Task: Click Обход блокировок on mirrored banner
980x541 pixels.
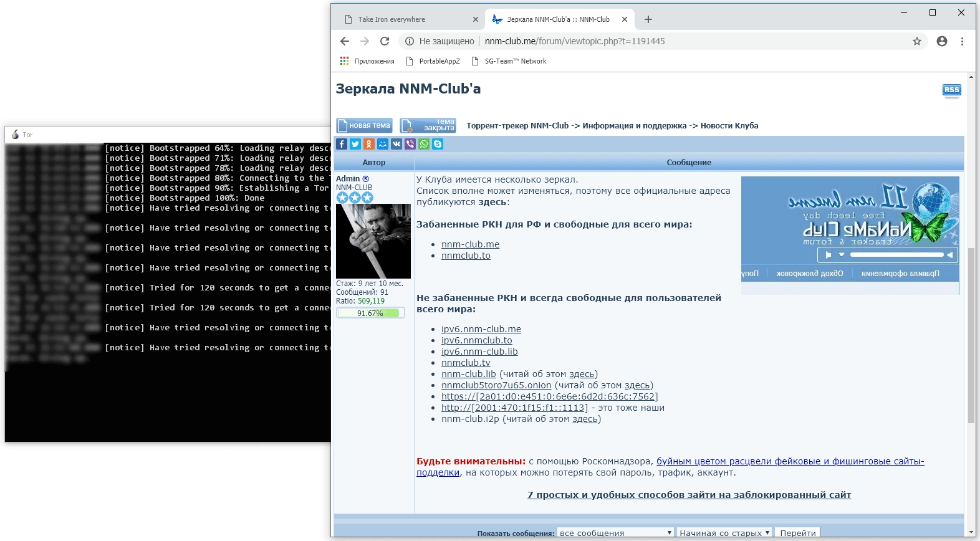Action: (810, 274)
